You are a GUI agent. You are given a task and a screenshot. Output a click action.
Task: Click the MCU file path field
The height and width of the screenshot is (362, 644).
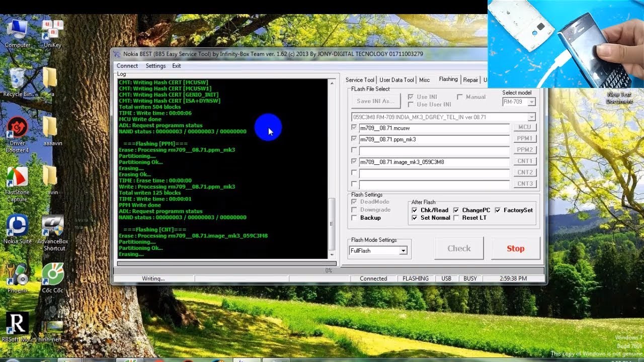[434, 128]
